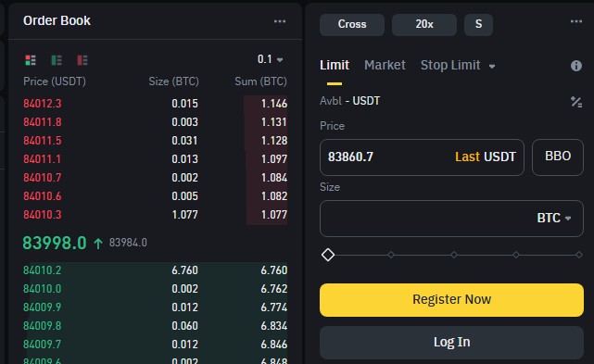Open Order Book more options menu
This screenshot has height=364, width=594.
pyautogui.click(x=280, y=21)
